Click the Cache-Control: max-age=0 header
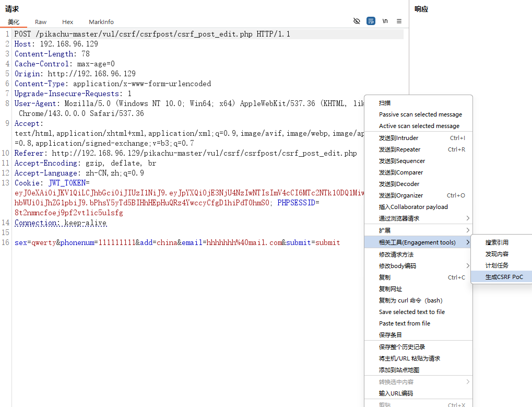Screen dimensions: 532x407 point(64,64)
